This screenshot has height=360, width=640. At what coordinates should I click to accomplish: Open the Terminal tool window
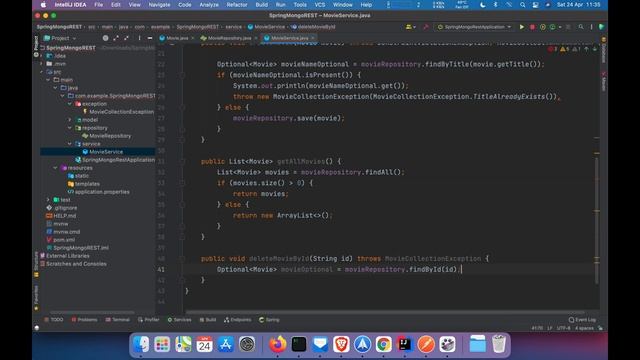click(x=118, y=320)
